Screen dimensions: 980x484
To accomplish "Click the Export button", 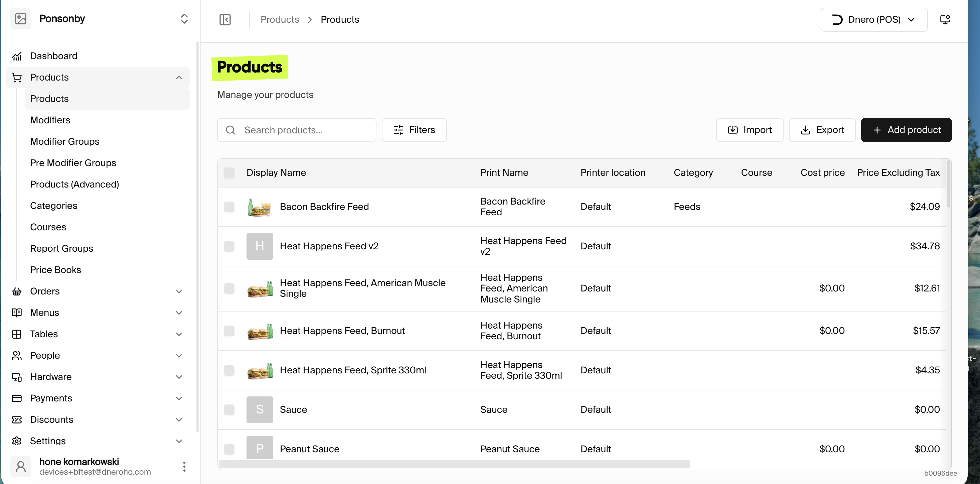I will coord(822,130).
